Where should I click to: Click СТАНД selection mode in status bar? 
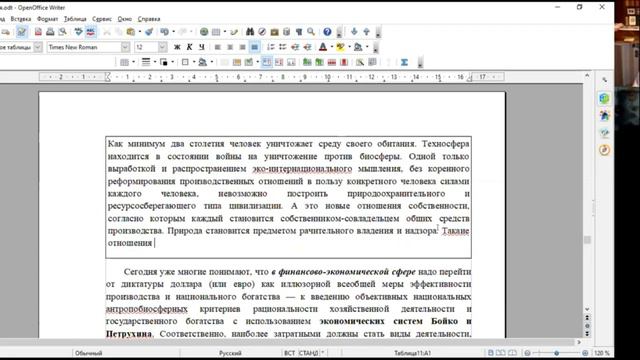point(309,353)
